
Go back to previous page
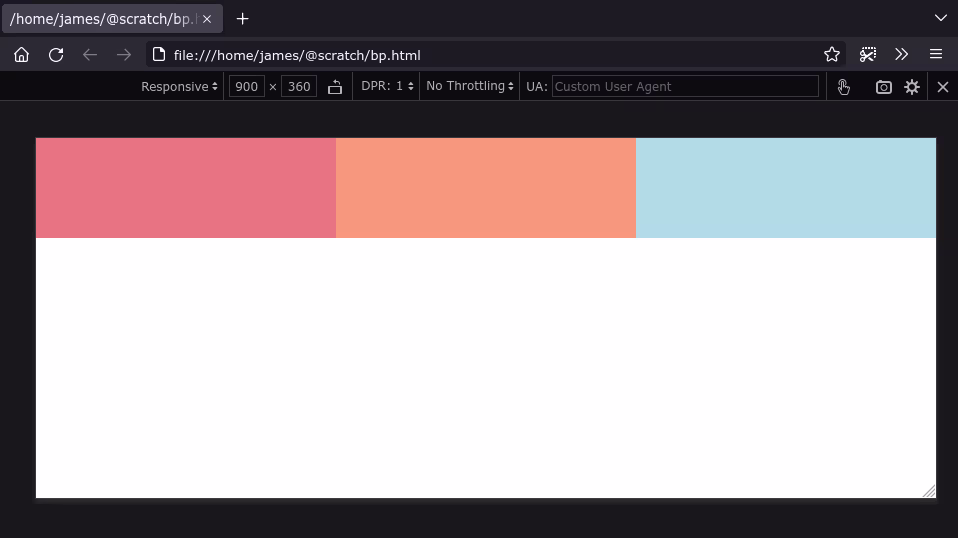point(90,55)
